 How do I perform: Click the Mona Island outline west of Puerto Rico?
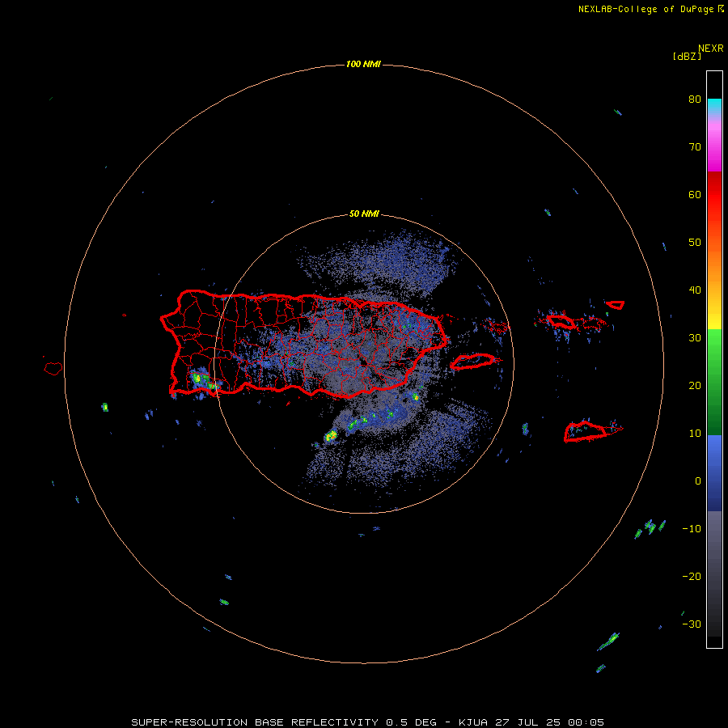[53, 369]
